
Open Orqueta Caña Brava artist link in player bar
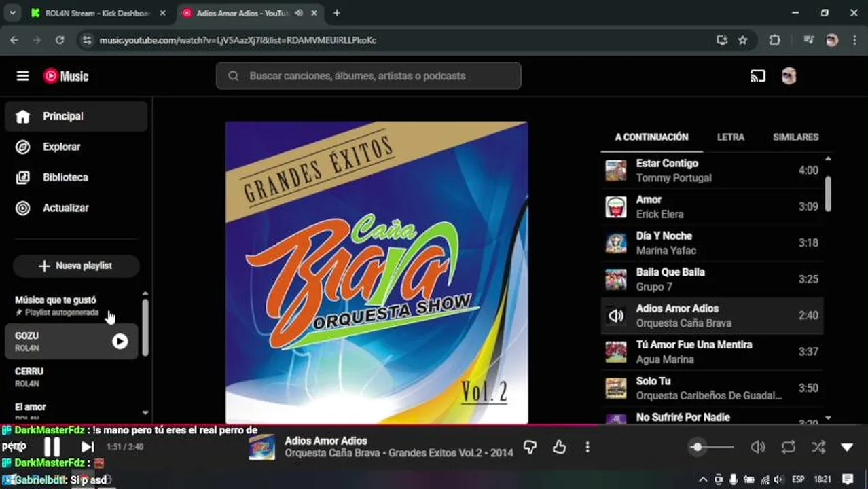tap(333, 453)
